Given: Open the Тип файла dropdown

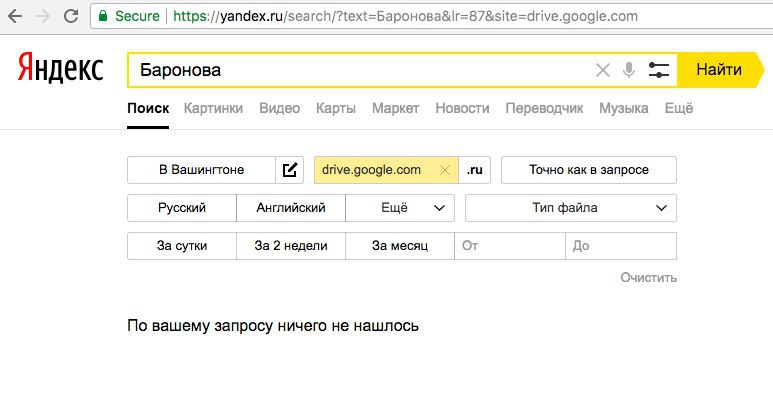Looking at the screenshot, I should 570,208.
